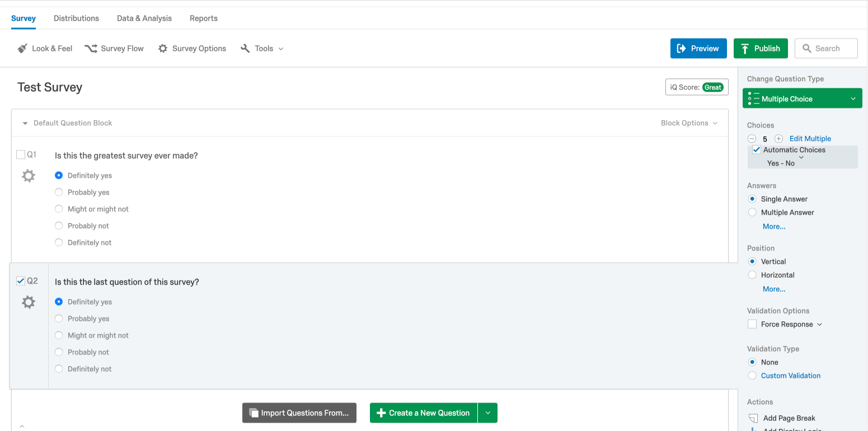Click the Test Survey title

[50, 87]
